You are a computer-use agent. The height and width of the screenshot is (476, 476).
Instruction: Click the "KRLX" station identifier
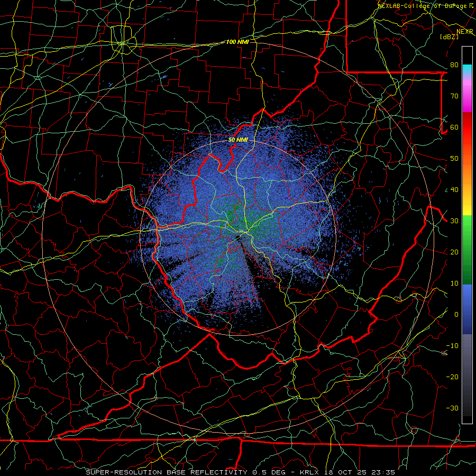[310, 472]
